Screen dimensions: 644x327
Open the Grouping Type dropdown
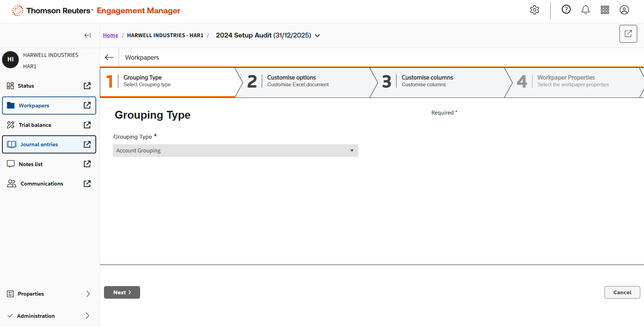click(235, 151)
